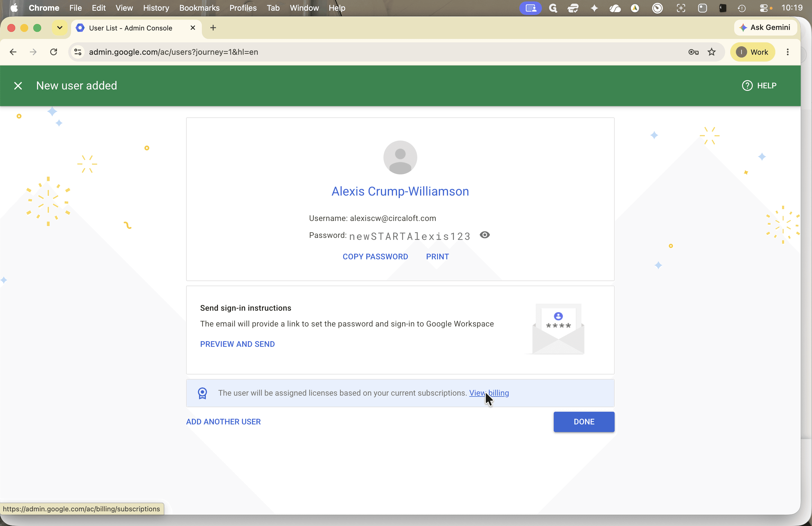
Task: Click the user avatar placeholder
Action: tap(400, 157)
